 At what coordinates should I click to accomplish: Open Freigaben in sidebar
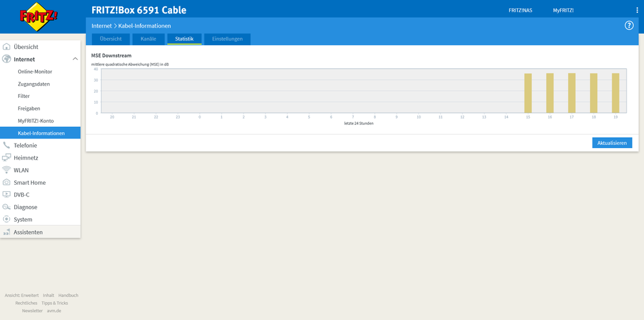[29, 108]
